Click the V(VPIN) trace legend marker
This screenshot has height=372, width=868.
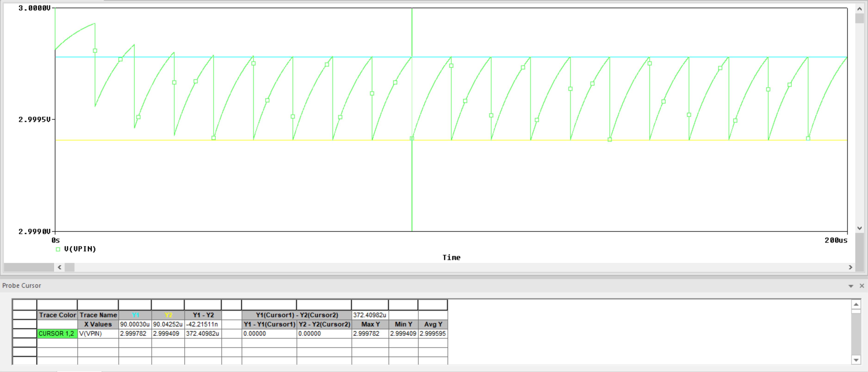[58, 249]
